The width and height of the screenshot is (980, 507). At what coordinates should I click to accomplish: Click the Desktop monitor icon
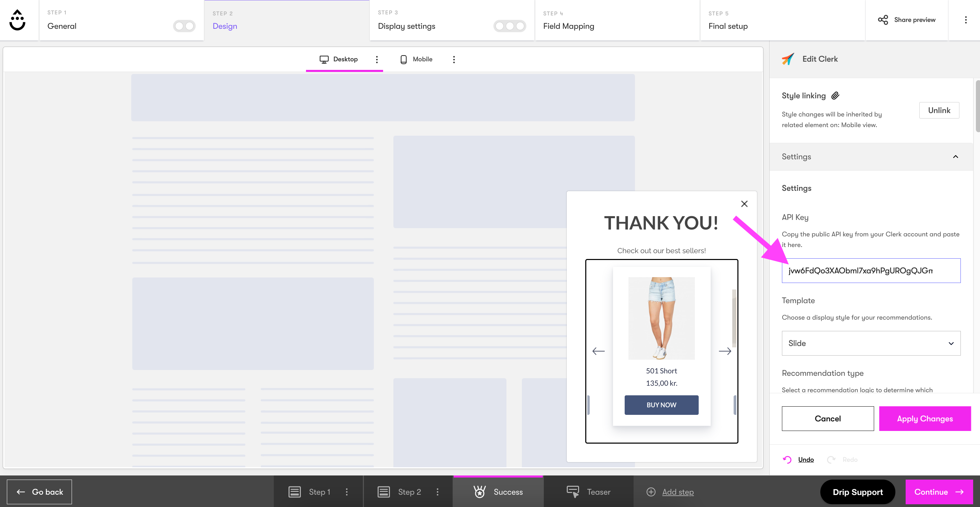324,59
